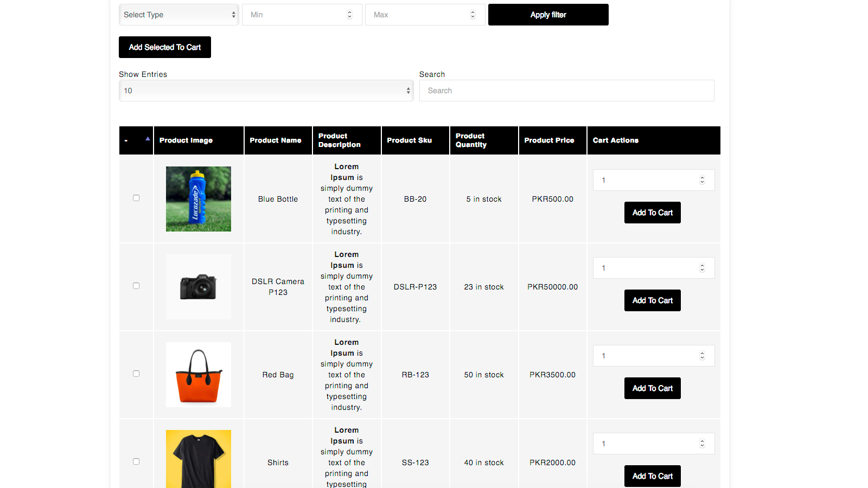Click the DSLR Camera quantity field

click(x=646, y=268)
